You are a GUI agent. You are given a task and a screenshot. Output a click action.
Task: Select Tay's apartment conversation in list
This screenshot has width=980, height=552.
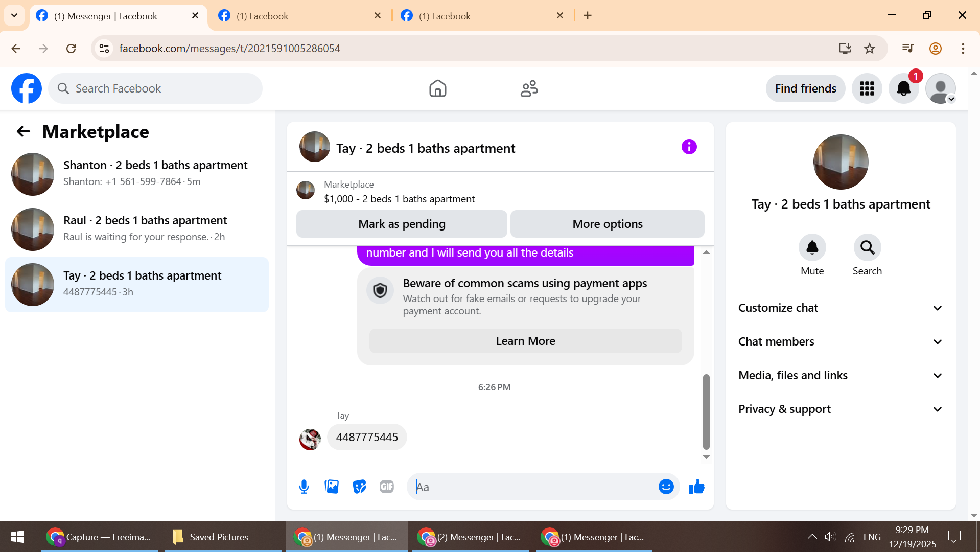click(x=136, y=284)
